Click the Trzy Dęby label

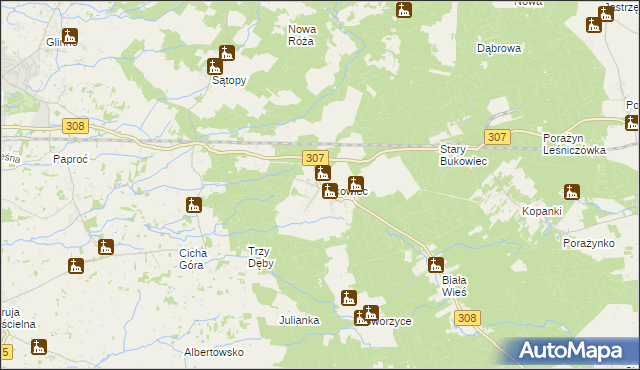coord(261,257)
